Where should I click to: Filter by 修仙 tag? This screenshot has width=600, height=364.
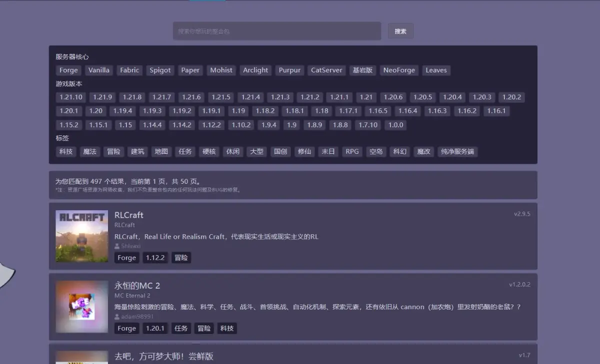click(304, 151)
